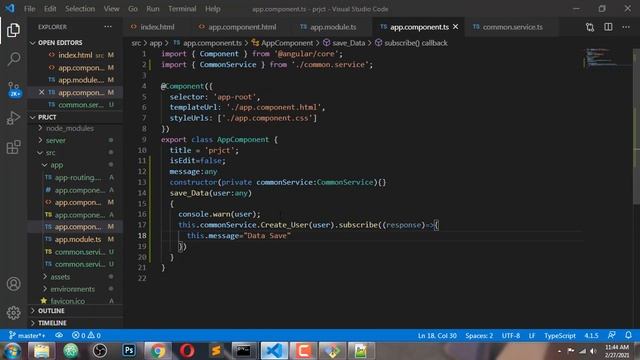Image resolution: width=640 pixels, height=360 pixels.
Task: Close app.component.ts in Open Editors list
Action: coord(41,92)
